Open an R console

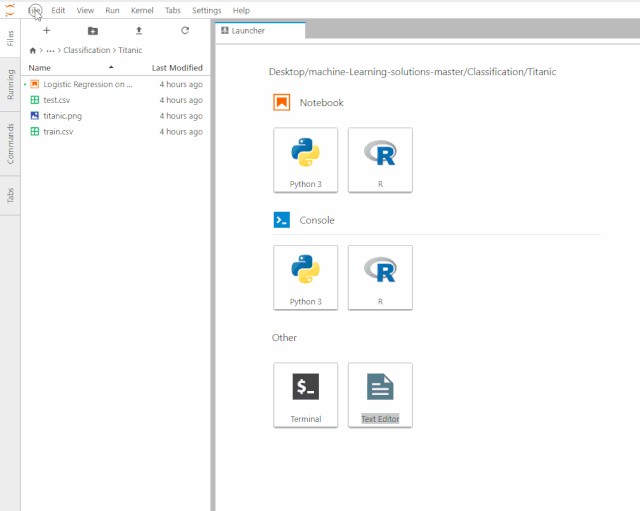point(380,278)
